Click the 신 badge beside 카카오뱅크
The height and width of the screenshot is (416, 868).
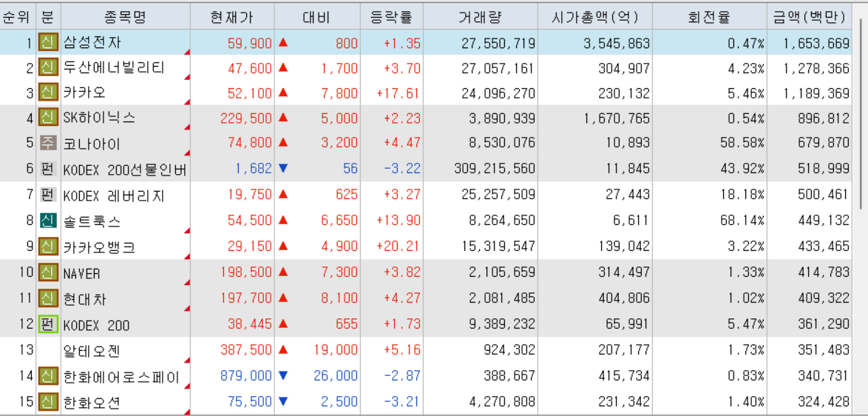(x=48, y=246)
